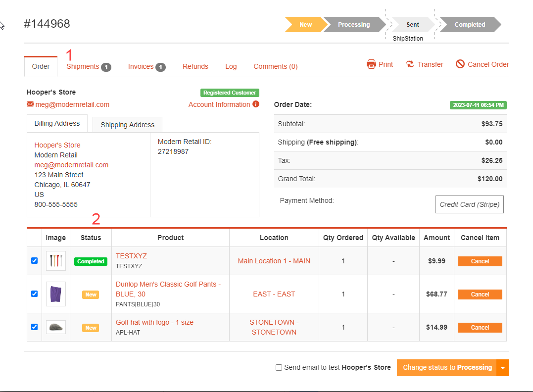
Task: Select the Billing Address tab
Action: pos(57,123)
